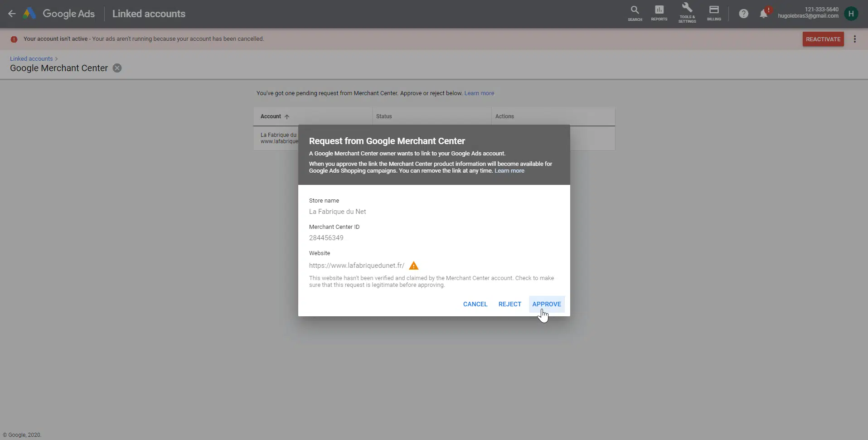Open the Reports icon
Viewport: 868px width, 440px height.
[659, 13]
